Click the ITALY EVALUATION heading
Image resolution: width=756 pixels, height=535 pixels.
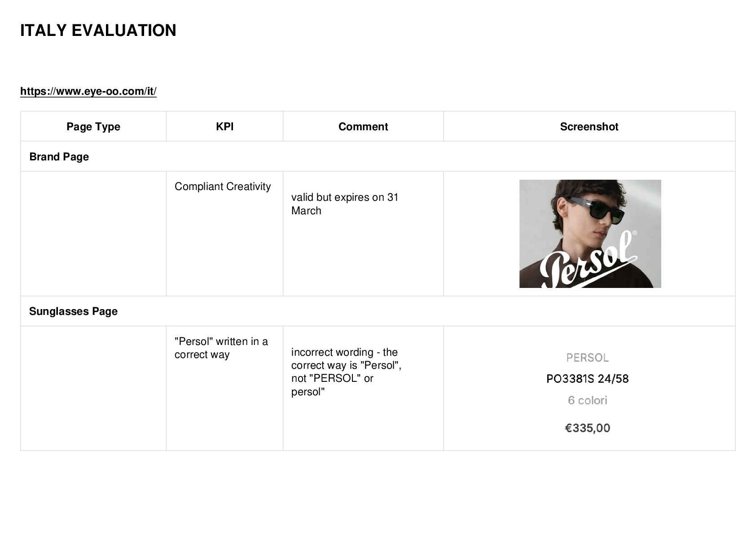[98, 31]
